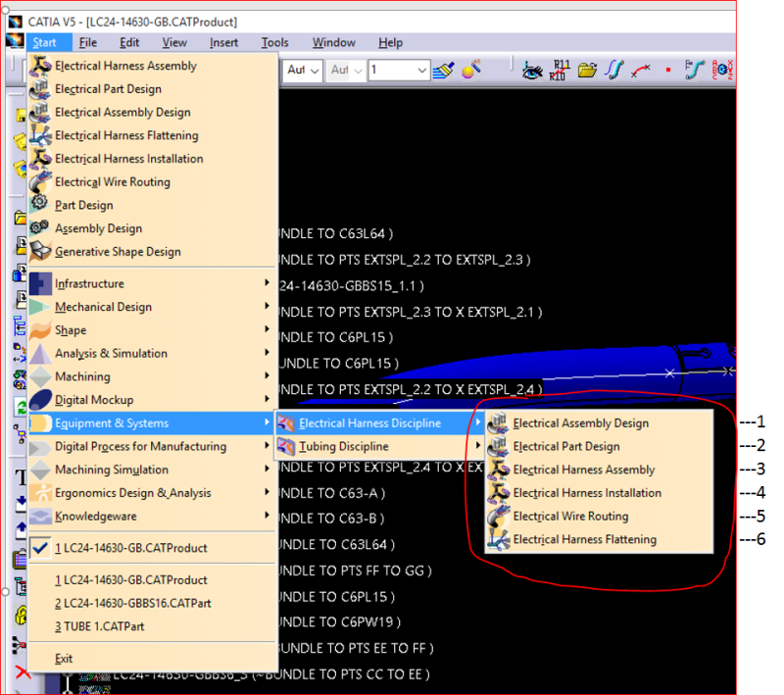Open the Help menu

pyautogui.click(x=390, y=42)
